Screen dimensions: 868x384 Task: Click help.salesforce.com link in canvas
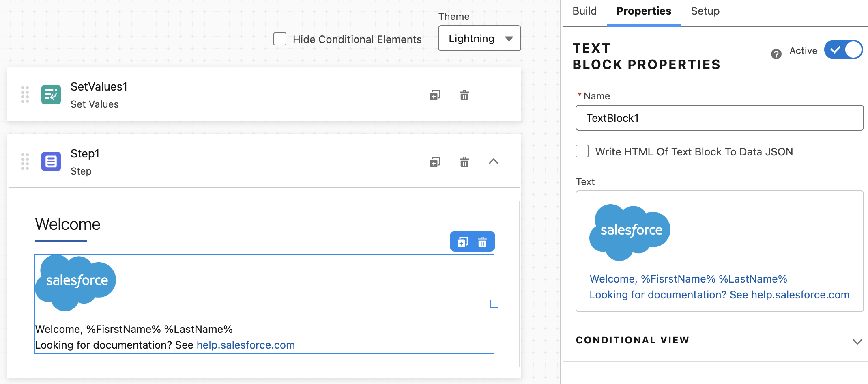pyautogui.click(x=245, y=345)
